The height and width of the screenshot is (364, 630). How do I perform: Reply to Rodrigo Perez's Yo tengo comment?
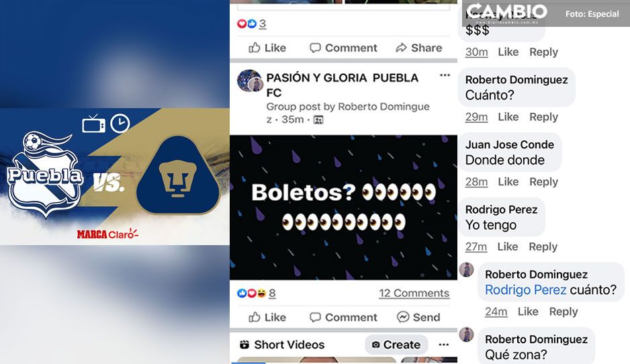543,246
